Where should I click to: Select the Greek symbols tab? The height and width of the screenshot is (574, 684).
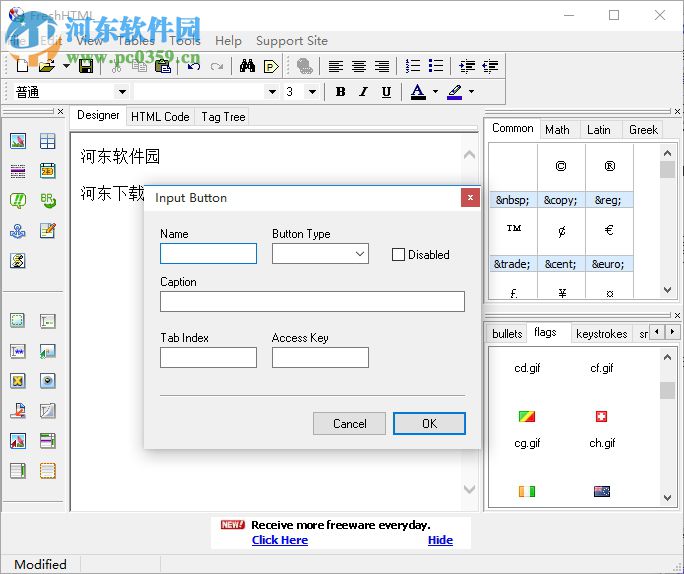pyautogui.click(x=643, y=130)
